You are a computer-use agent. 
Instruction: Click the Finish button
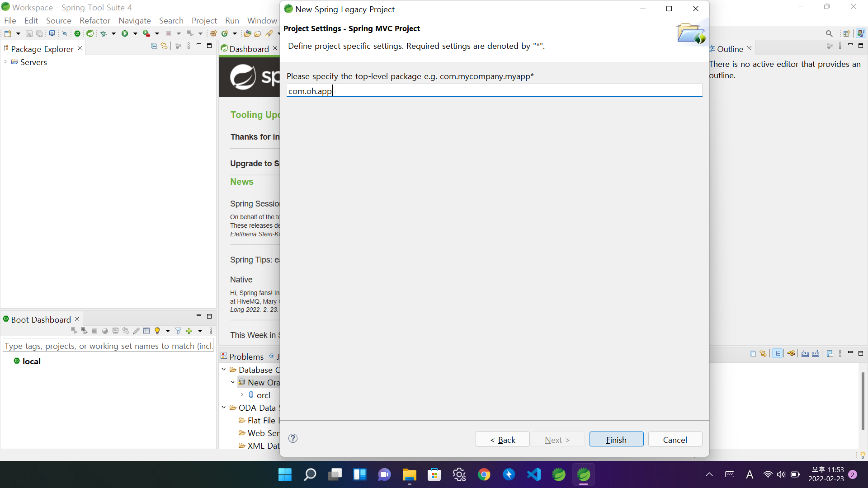click(616, 440)
